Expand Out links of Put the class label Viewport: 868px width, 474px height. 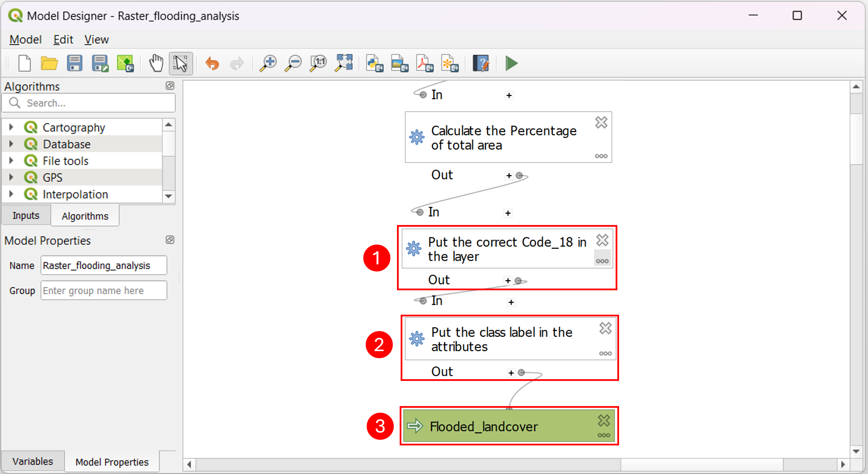click(x=511, y=373)
